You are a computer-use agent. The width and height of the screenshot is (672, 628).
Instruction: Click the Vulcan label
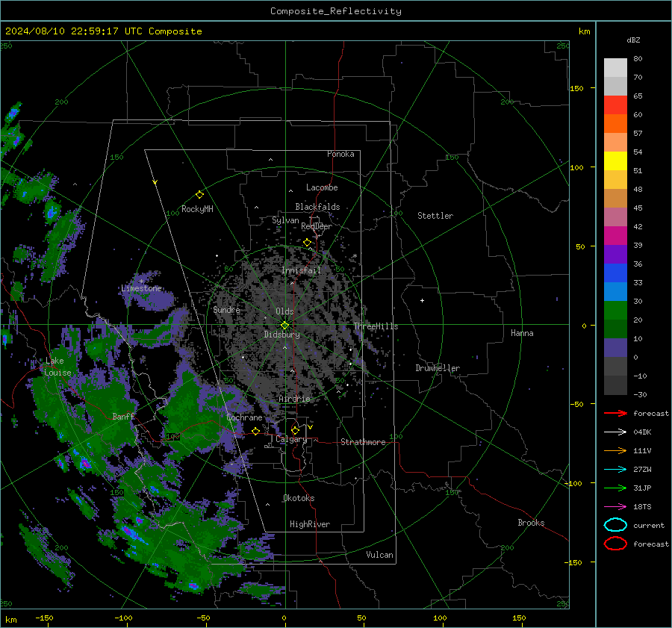tap(380, 555)
